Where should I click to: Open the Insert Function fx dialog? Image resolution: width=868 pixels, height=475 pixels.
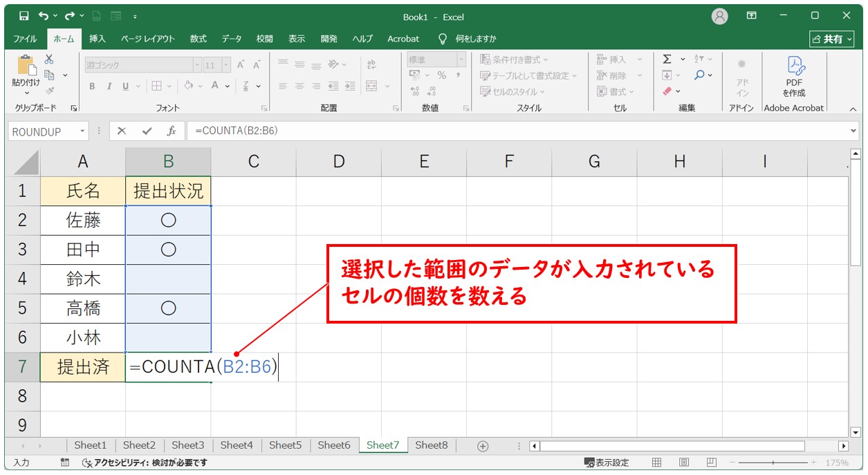click(x=170, y=131)
